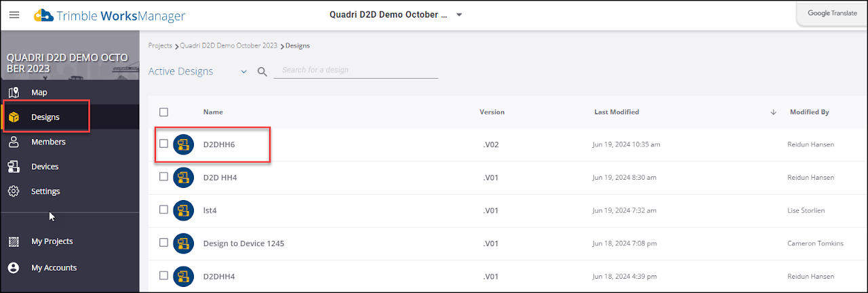Click the search magnifier icon
The image size is (868, 293).
click(x=262, y=72)
